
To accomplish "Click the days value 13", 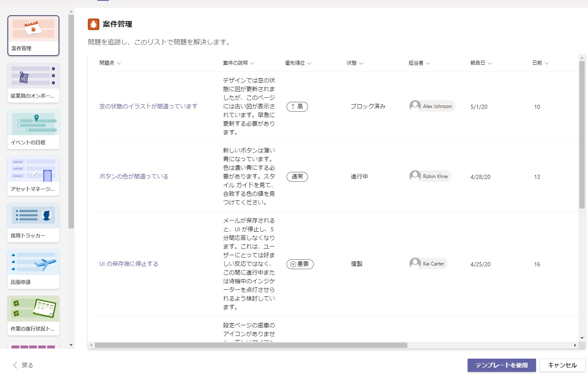I will click(537, 177).
